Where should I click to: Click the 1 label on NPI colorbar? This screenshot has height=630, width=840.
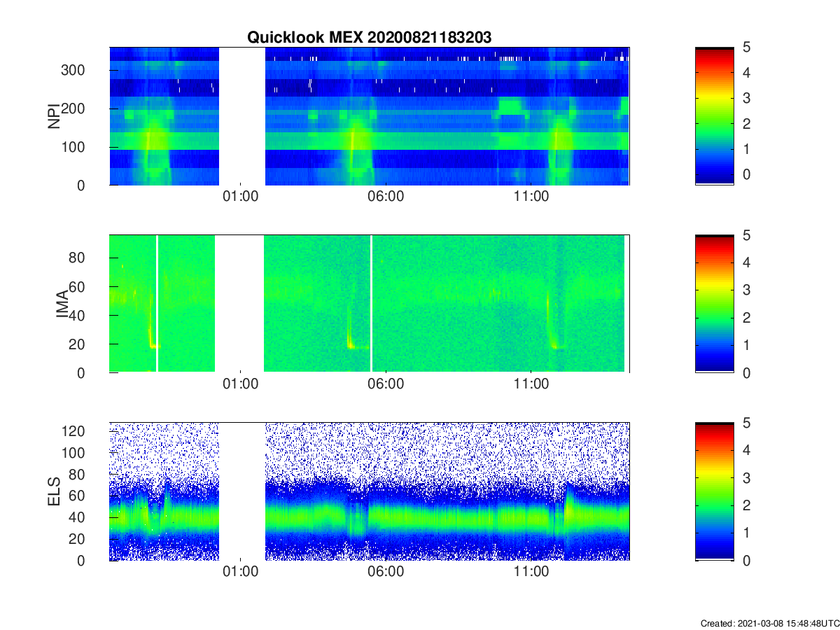pos(746,148)
